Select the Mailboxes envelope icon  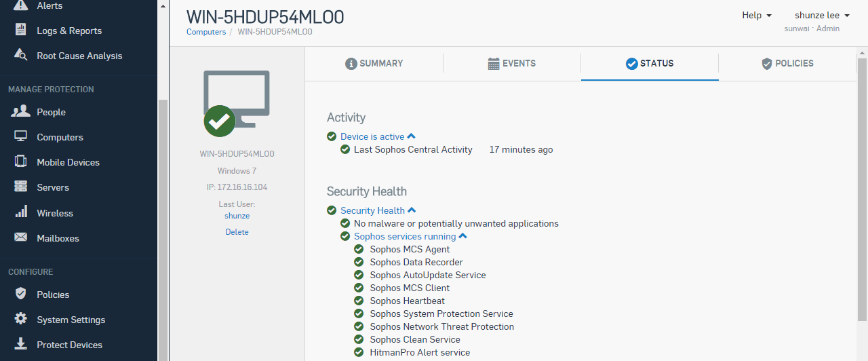click(x=21, y=238)
